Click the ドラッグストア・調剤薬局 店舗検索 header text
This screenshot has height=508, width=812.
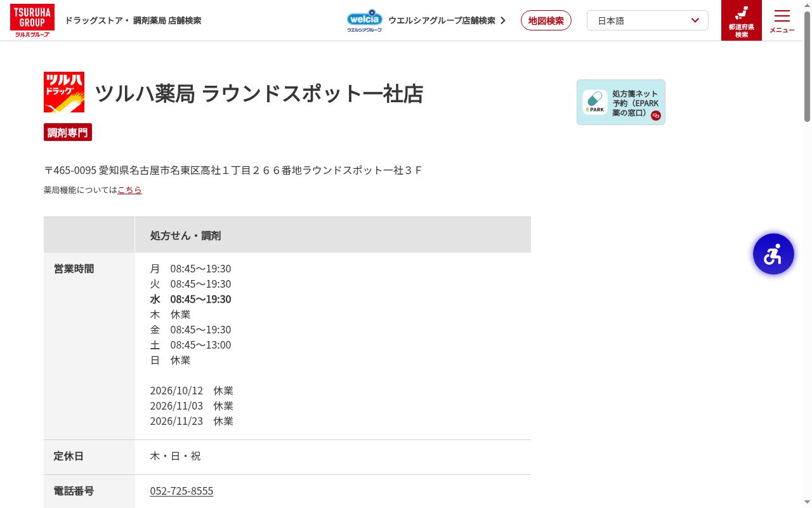tap(133, 20)
